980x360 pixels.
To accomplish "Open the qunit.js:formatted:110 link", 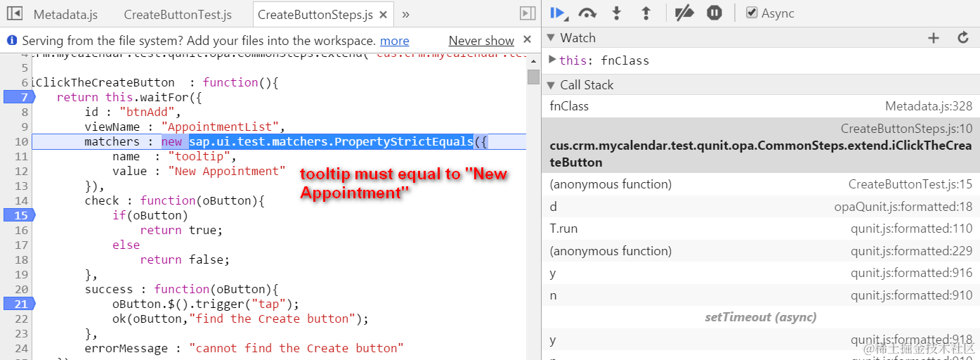I will (x=912, y=229).
